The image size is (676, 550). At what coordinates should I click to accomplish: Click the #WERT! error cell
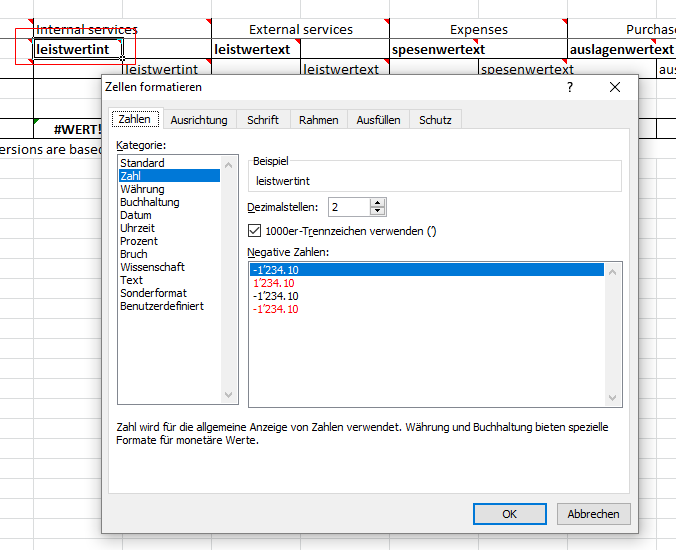coord(78,130)
